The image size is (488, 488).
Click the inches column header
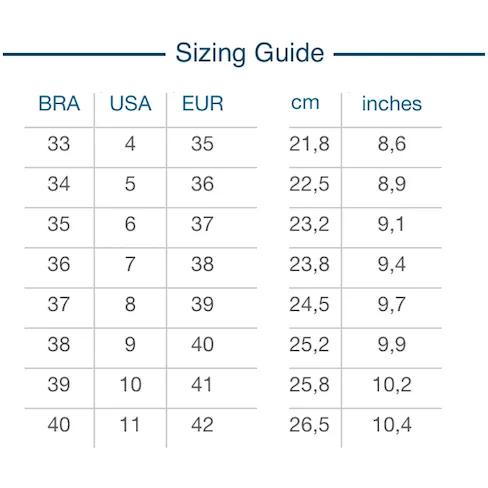click(392, 103)
